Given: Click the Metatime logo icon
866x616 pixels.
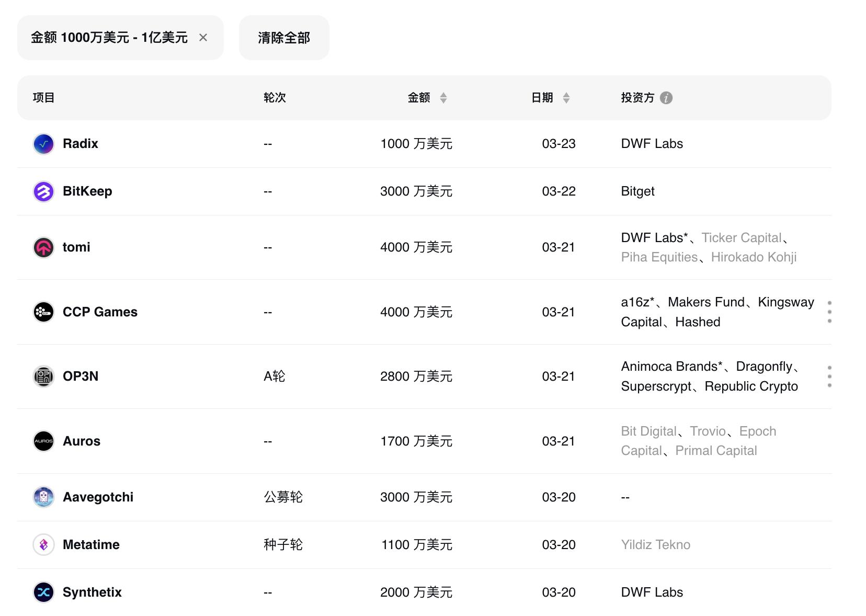Looking at the screenshot, I should [x=43, y=545].
